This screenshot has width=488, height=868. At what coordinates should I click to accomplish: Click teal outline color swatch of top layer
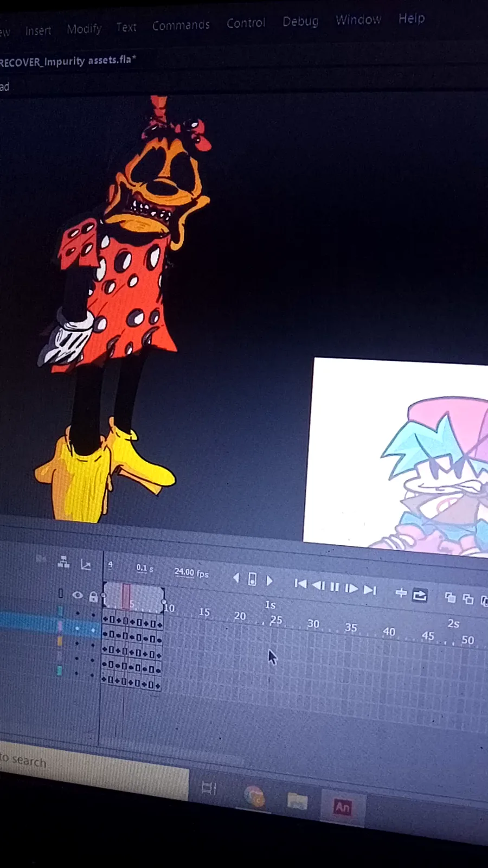click(x=60, y=611)
